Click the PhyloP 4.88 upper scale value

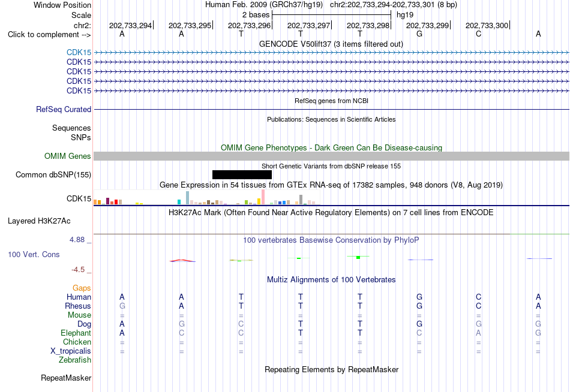(x=77, y=240)
